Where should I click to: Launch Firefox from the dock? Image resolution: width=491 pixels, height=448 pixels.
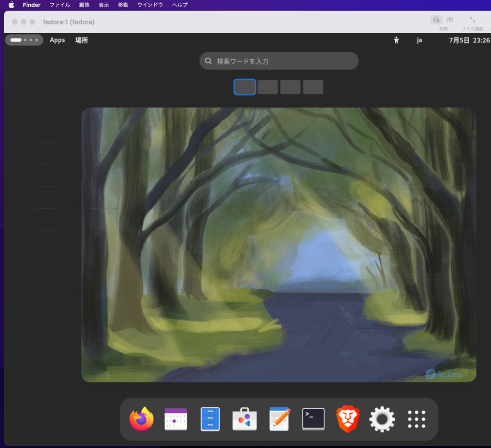point(142,419)
